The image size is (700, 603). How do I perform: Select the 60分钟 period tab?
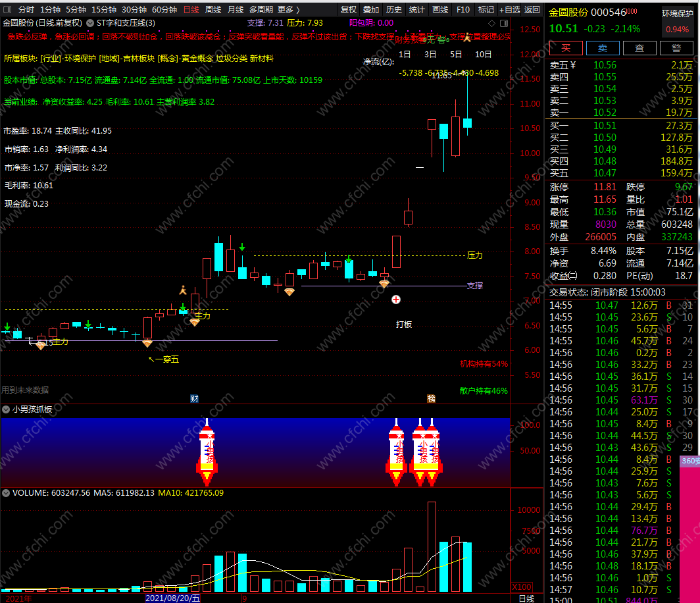(x=164, y=9)
